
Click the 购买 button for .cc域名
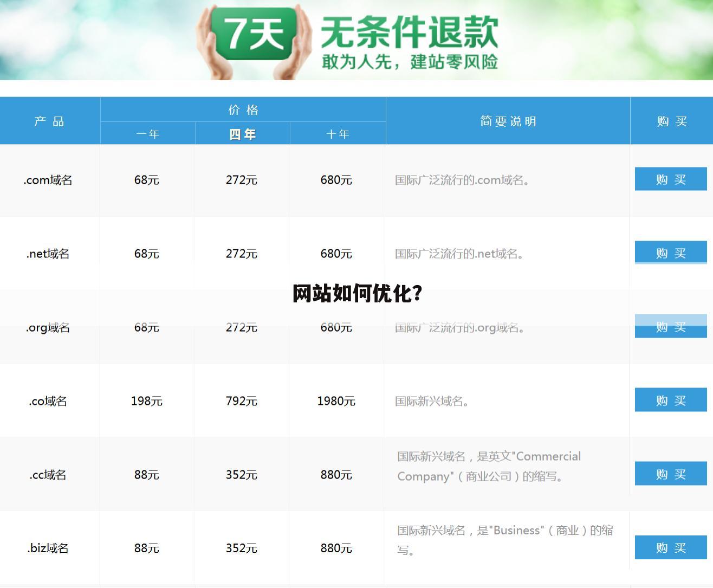click(x=670, y=473)
